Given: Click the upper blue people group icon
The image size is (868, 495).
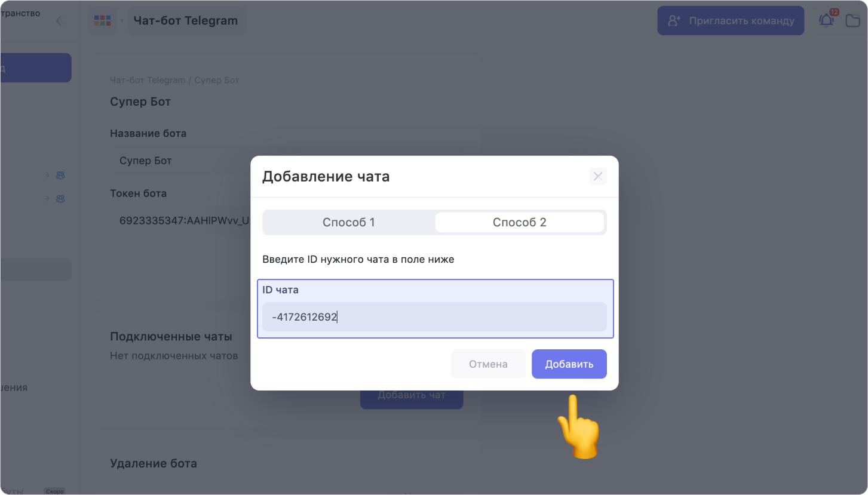Looking at the screenshot, I should point(60,176).
